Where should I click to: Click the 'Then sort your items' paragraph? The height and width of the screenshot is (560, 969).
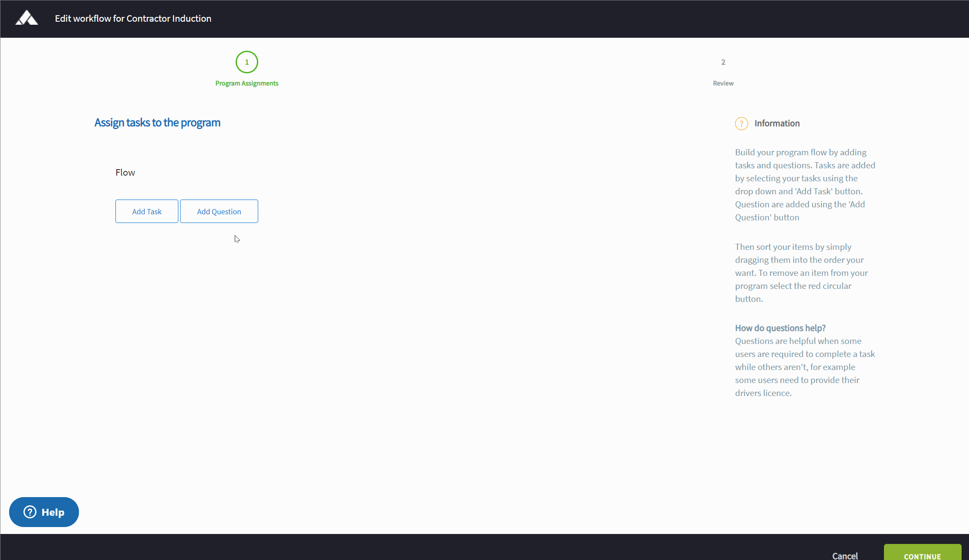point(801,273)
